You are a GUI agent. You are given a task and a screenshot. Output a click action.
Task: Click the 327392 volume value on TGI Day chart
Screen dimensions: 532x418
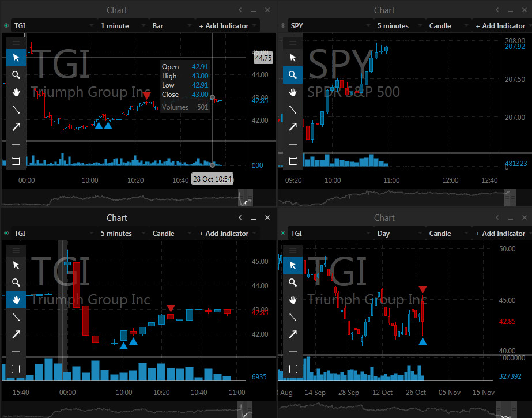tap(510, 376)
